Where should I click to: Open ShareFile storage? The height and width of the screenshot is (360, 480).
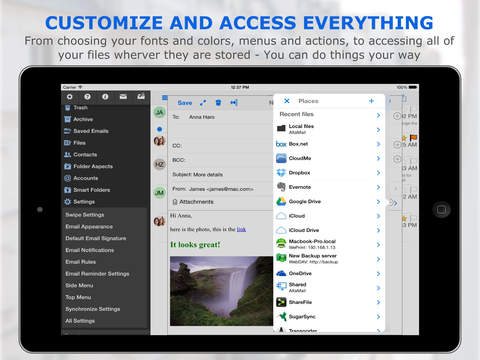[329, 302]
